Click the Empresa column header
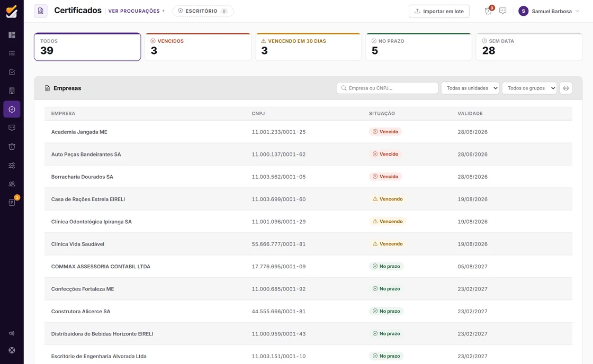 pyautogui.click(x=63, y=113)
